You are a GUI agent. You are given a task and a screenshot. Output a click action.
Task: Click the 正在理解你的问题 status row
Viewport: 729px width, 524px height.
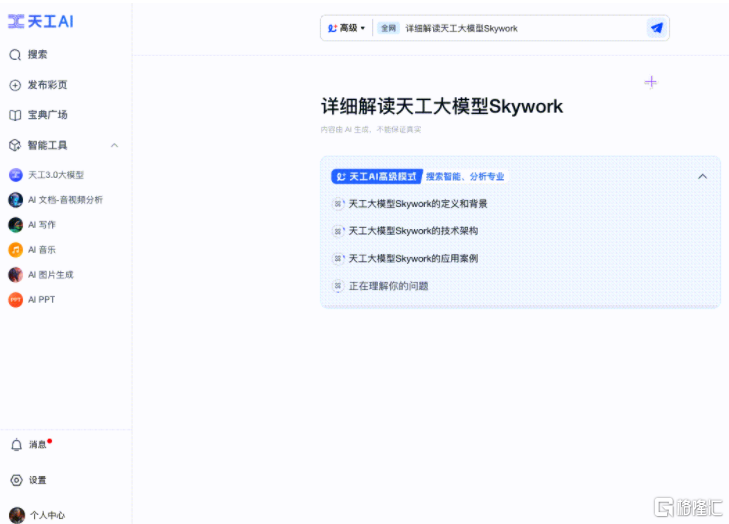pyautogui.click(x=388, y=286)
